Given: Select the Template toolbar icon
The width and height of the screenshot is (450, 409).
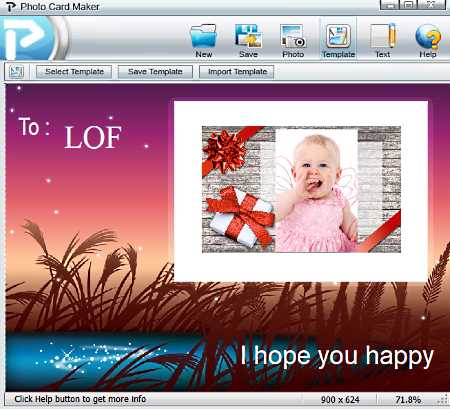Looking at the screenshot, I should click(338, 36).
